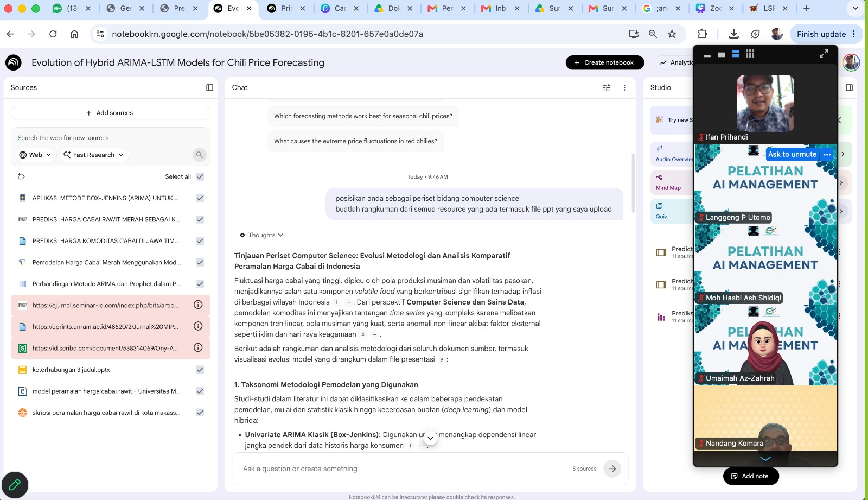This screenshot has width=868, height=500.
Task: Open the Fast Research dropdown
Action: (x=93, y=155)
